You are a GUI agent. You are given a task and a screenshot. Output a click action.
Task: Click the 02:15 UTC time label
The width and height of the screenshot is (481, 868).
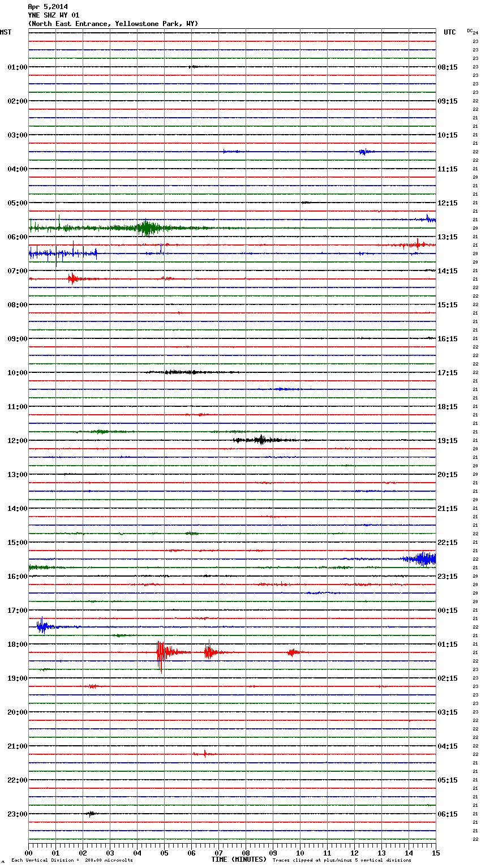point(448,678)
